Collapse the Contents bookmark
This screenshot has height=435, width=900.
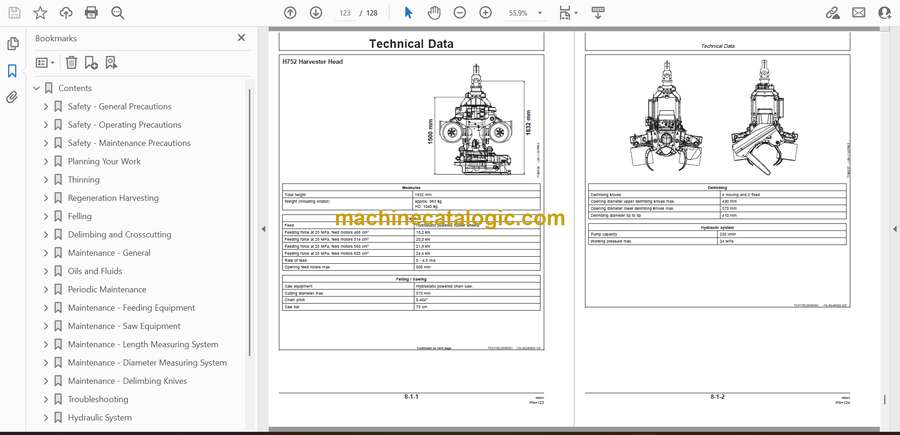pos(36,88)
